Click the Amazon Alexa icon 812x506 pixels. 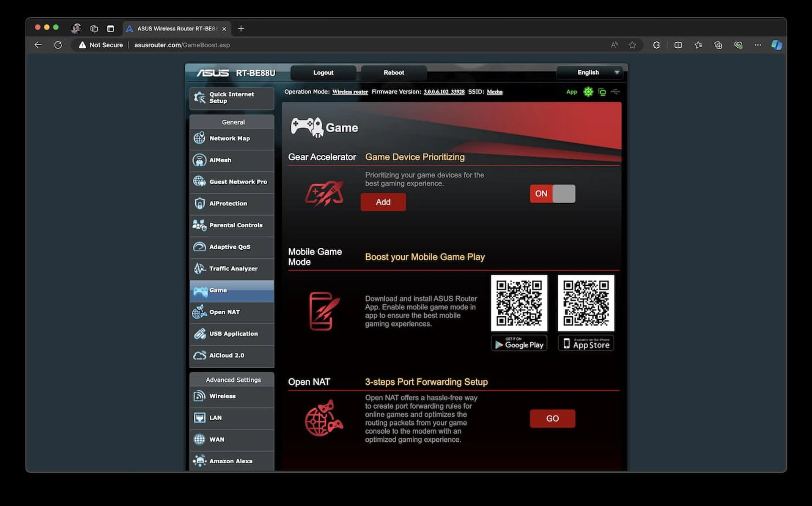(x=199, y=461)
